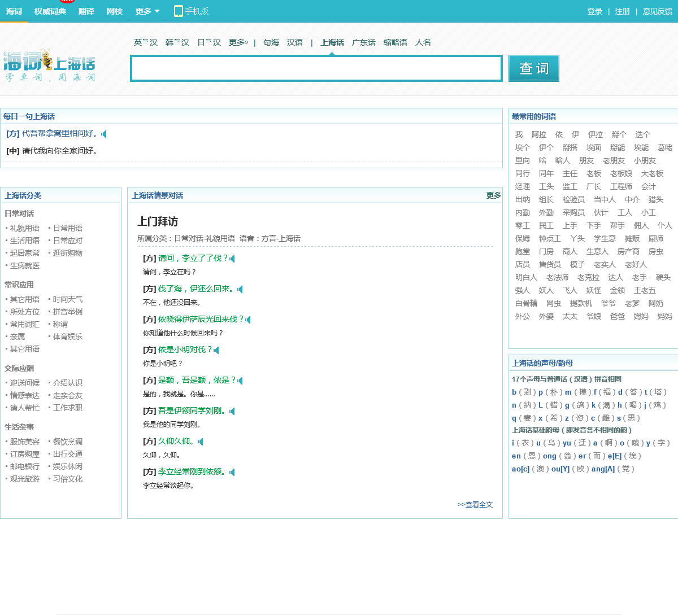Open the 英汉 dictionary tab
The width and height of the screenshot is (678, 616).
(145, 42)
